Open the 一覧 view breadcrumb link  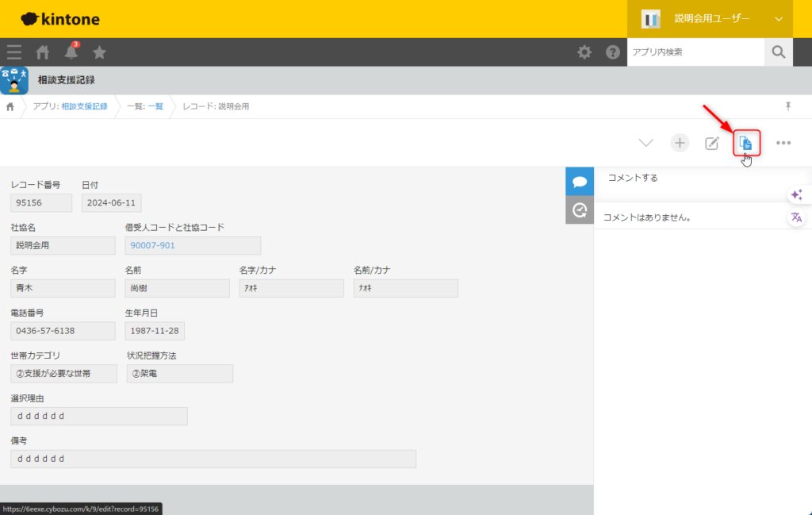coord(155,106)
